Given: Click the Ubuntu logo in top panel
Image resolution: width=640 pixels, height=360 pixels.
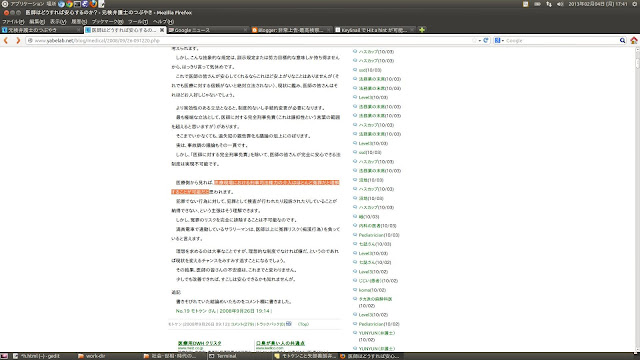Looking at the screenshot, I should point(4,4).
